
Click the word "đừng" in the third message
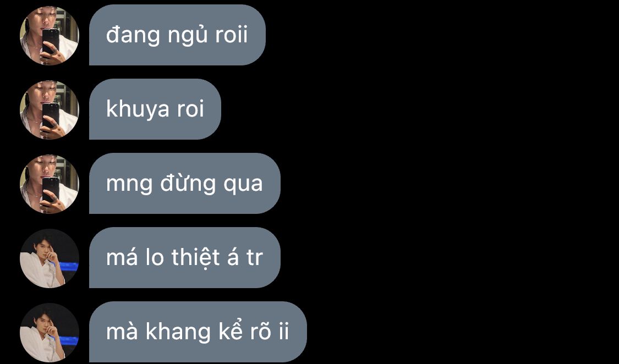tap(188, 183)
